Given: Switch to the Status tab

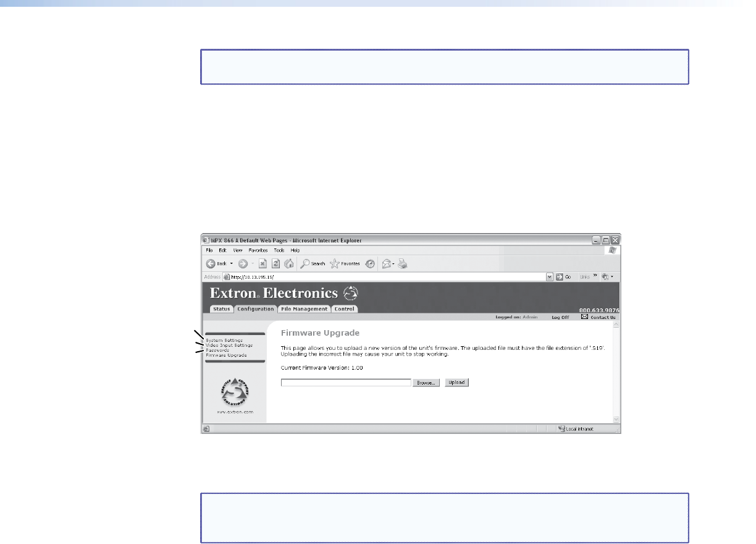Looking at the screenshot, I should point(221,309).
